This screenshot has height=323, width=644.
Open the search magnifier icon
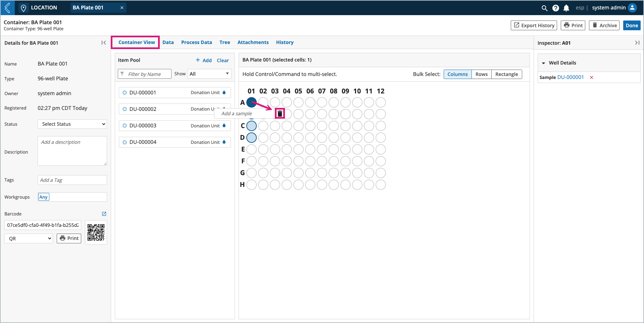pos(544,8)
